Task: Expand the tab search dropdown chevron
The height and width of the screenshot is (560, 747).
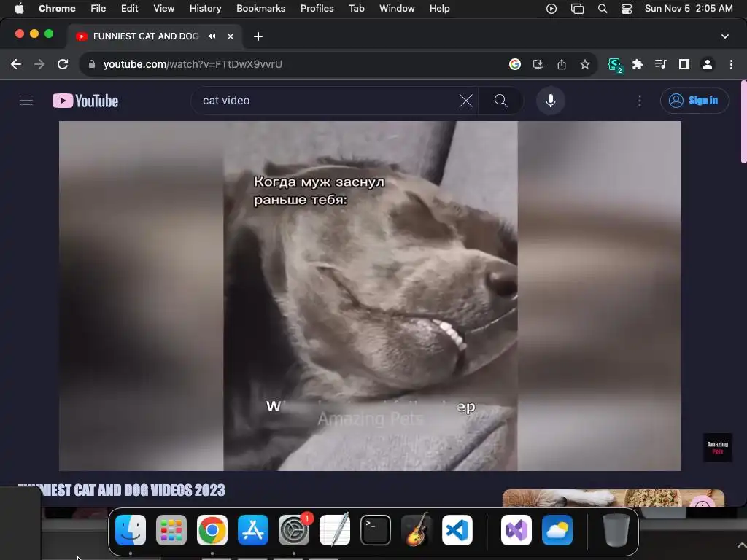Action: [724, 36]
